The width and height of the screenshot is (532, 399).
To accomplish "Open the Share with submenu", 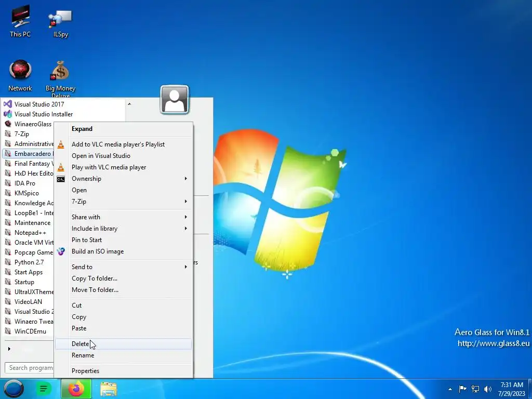I will point(124,217).
